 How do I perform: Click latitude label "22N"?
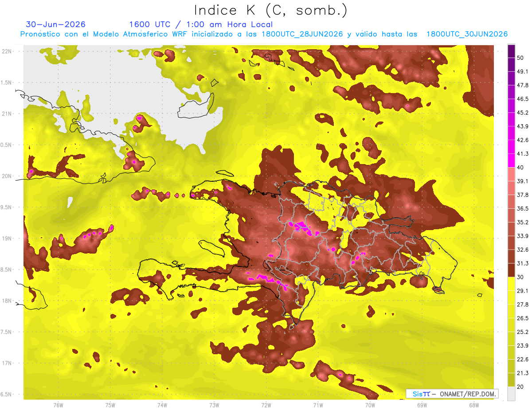point(7,51)
